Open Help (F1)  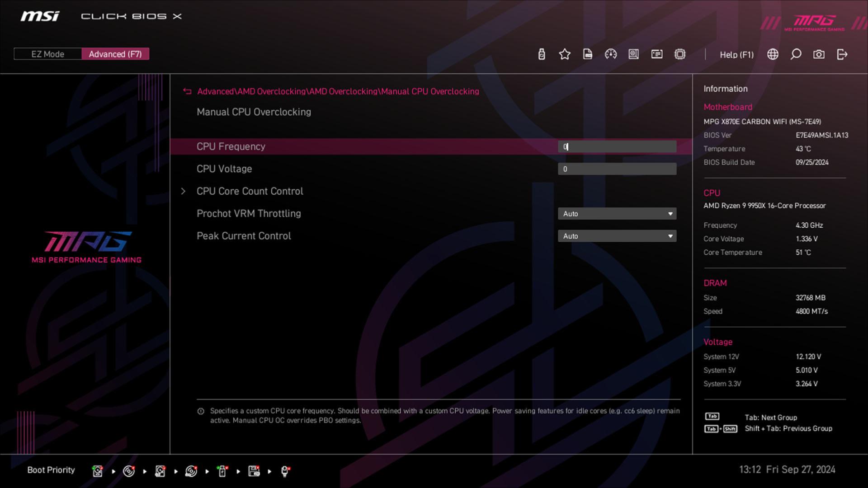click(x=736, y=55)
